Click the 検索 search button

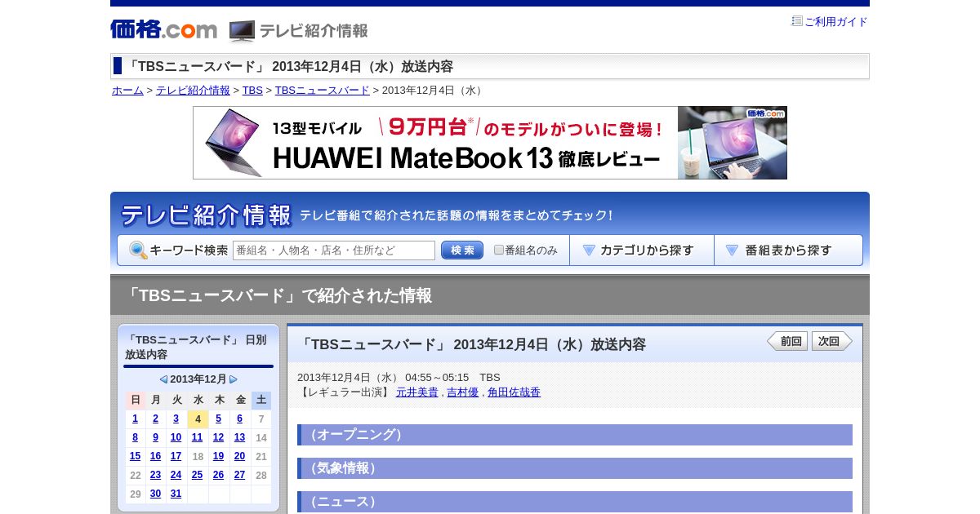[x=462, y=250]
